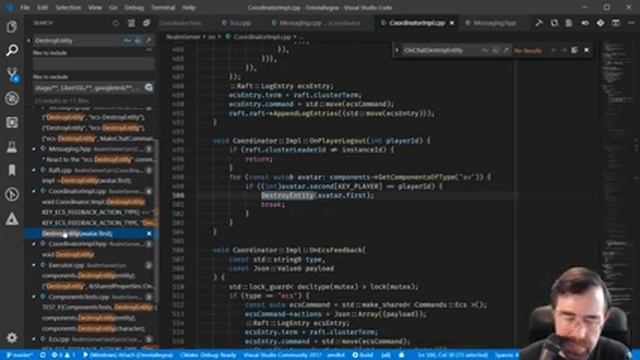Collapse the CoordinatorImpl.hpp search results group
Image resolution: width=640 pixels, height=360 pixels.
(34, 244)
